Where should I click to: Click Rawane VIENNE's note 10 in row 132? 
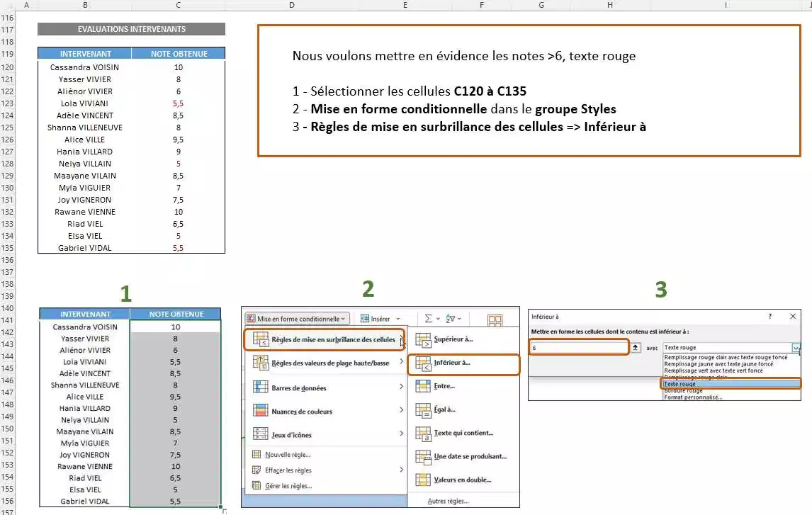(178, 212)
